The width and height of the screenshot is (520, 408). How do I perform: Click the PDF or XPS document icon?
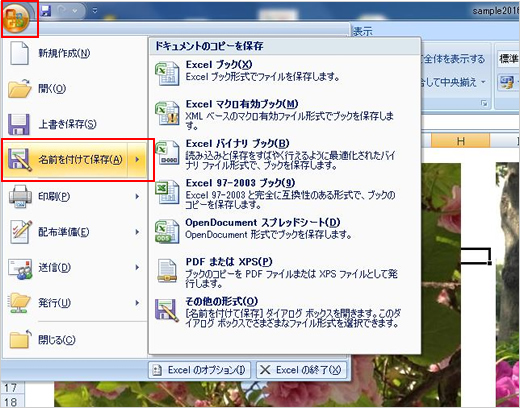pos(167,271)
